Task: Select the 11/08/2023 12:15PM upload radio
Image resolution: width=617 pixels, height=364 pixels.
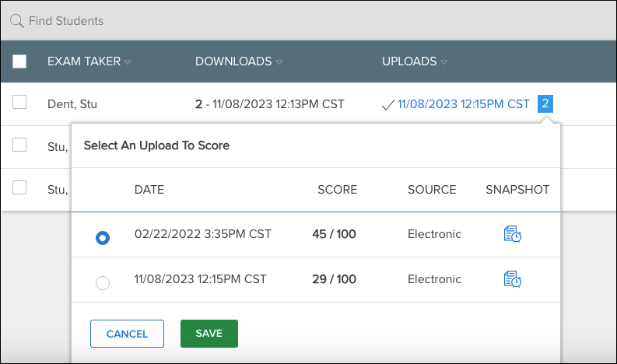Action: coord(103,283)
